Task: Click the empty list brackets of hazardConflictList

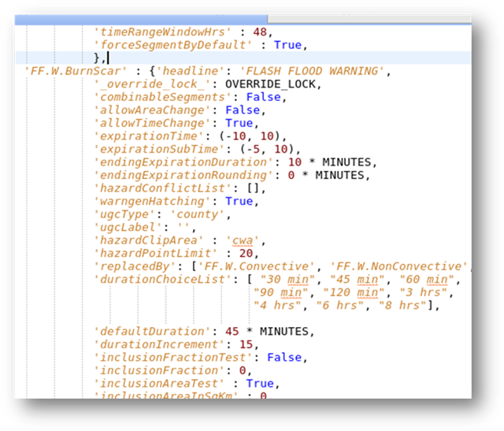Action: [x=253, y=188]
